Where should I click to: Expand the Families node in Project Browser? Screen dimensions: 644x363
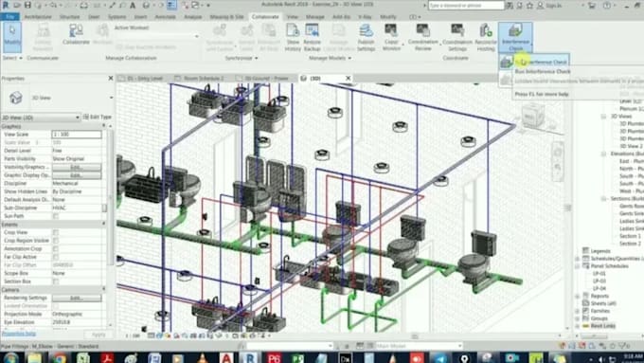coord(577,311)
